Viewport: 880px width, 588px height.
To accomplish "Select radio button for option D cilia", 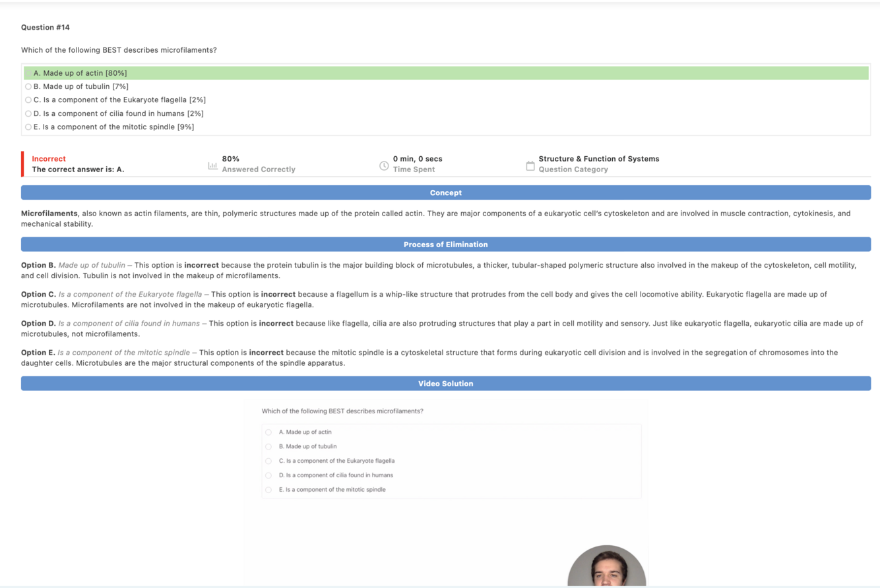I will [x=28, y=113].
